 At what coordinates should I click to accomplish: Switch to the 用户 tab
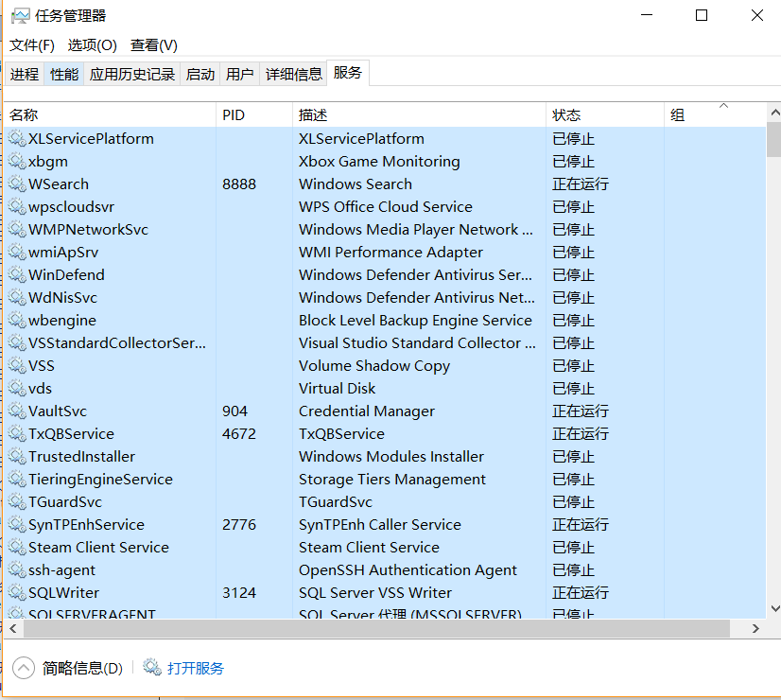[239, 74]
